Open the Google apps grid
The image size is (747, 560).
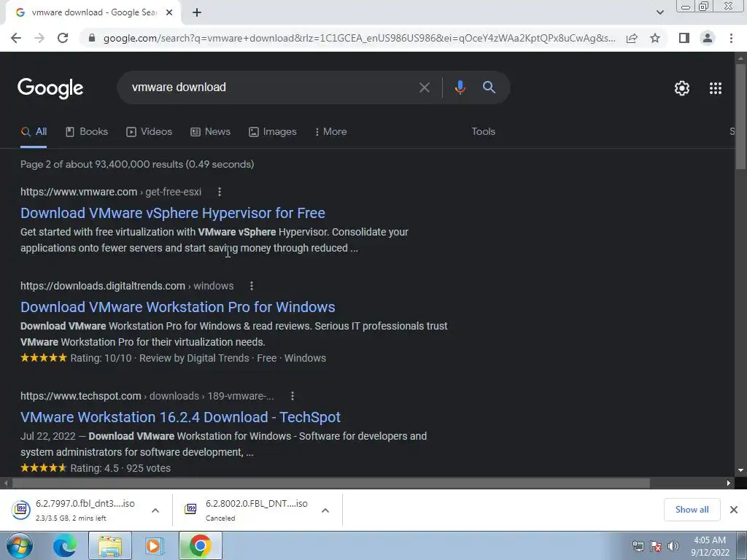point(716,88)
